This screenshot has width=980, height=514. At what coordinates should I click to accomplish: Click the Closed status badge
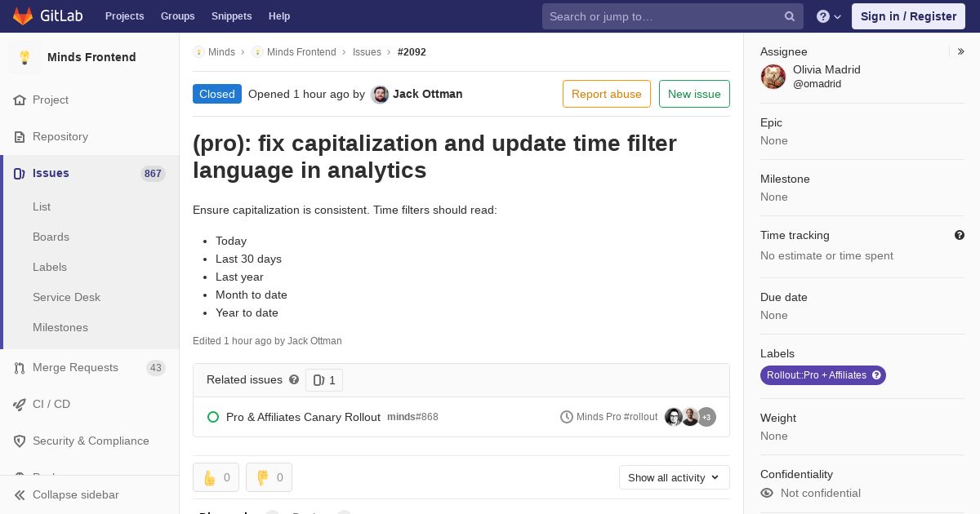tap(217, 94)
